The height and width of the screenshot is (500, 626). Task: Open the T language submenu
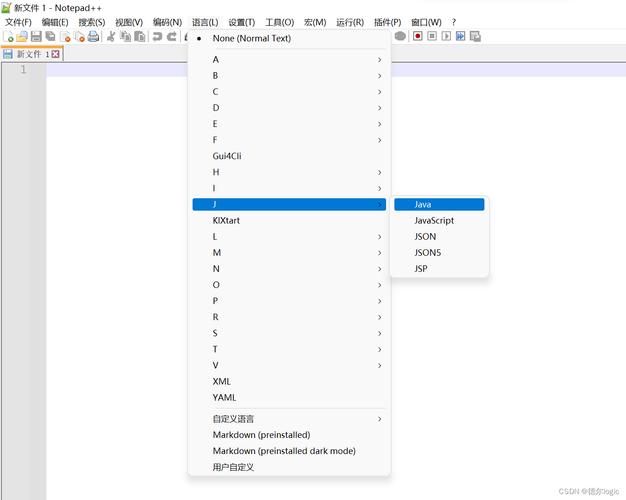click(289, 349)
